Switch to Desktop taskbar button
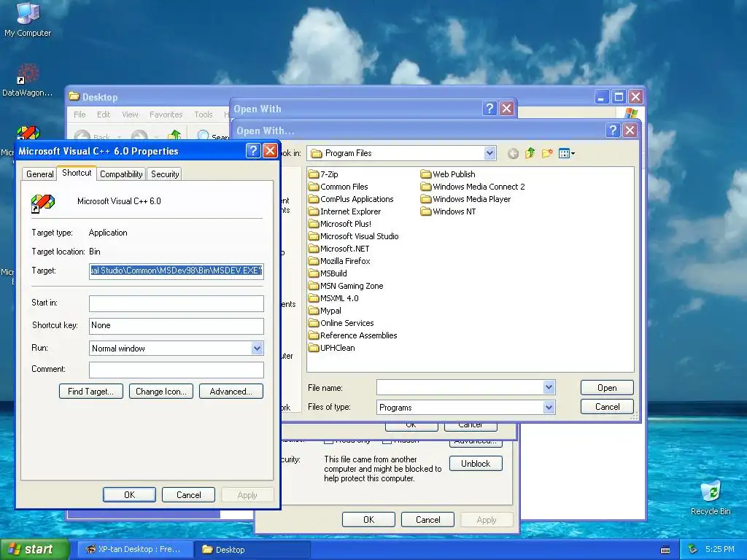 click(252, 550)
